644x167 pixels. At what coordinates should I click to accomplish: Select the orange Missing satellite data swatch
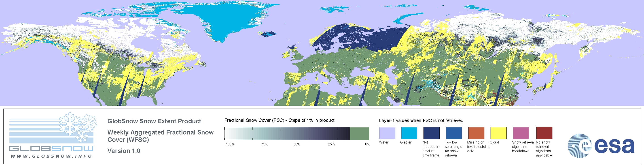pos(476,133)
